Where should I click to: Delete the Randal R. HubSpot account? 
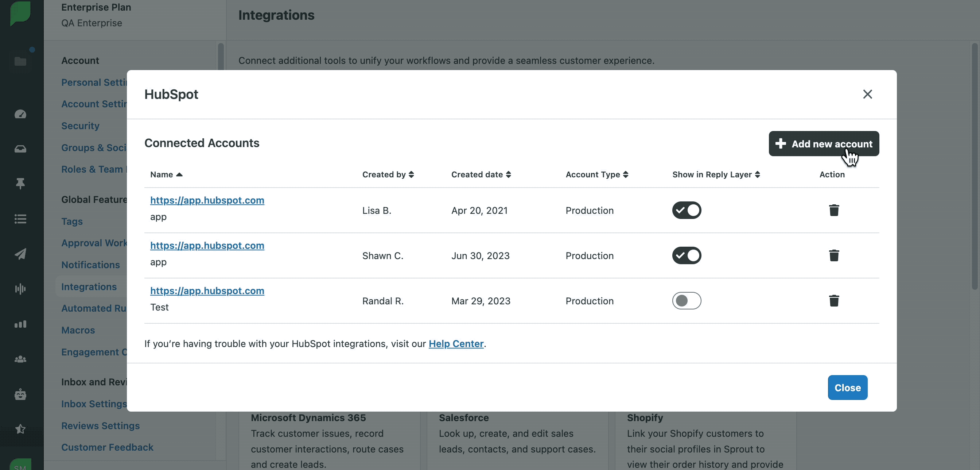click(833, 301)
